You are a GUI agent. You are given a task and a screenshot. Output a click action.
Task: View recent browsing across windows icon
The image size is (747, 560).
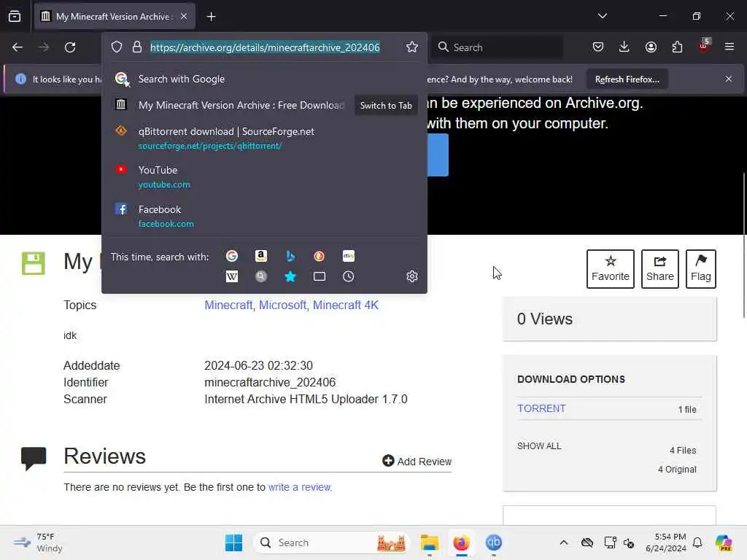[x=15, y=16]
